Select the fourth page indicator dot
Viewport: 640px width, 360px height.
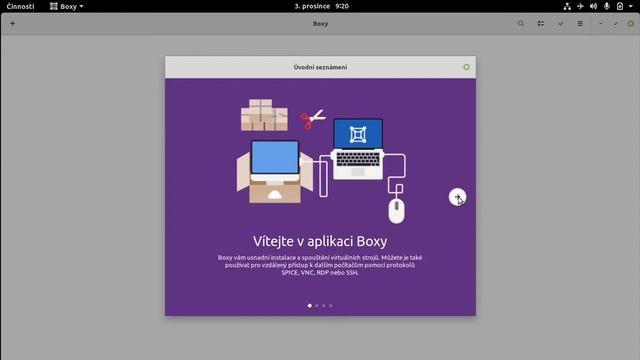click(x=331, y=305)
